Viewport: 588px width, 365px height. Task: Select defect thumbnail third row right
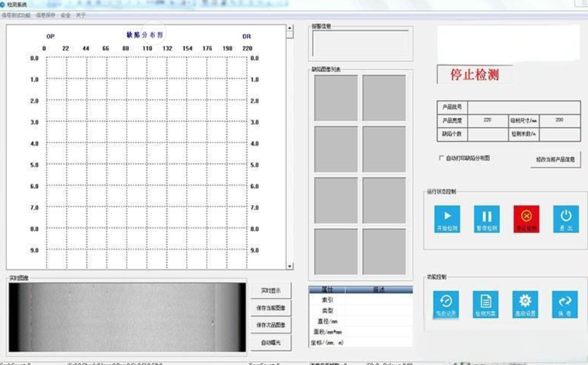click(384, 201)
